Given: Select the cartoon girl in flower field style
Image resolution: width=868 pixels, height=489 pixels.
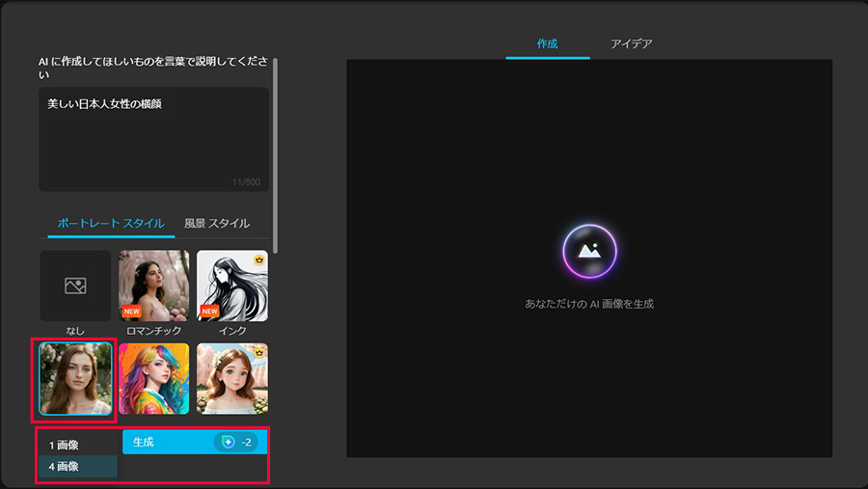Looking at the screenshot, I should click(x=232, y=379).
